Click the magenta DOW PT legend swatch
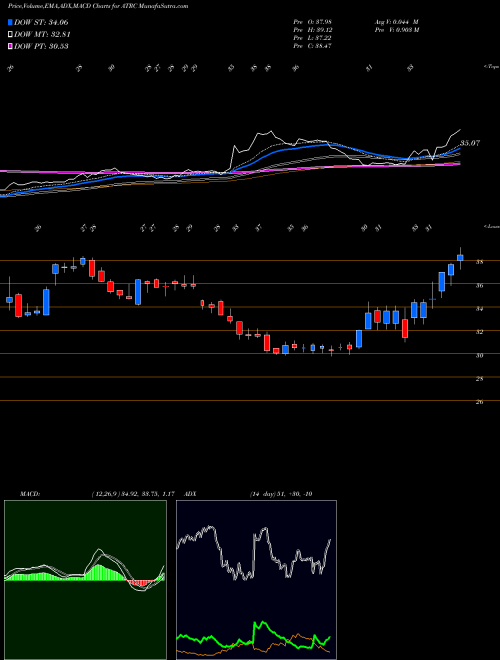Viewport: 500px width, 660px height. (x=10, y=46)
